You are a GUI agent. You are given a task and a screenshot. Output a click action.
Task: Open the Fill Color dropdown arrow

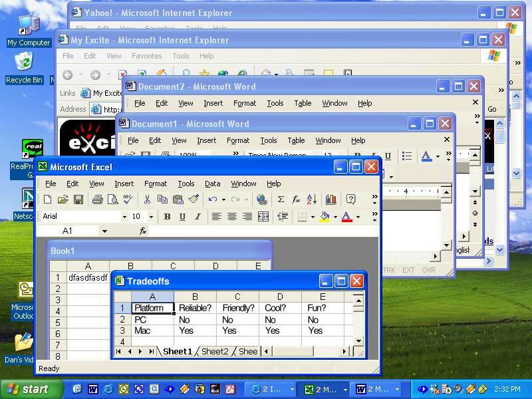point(335,217)
